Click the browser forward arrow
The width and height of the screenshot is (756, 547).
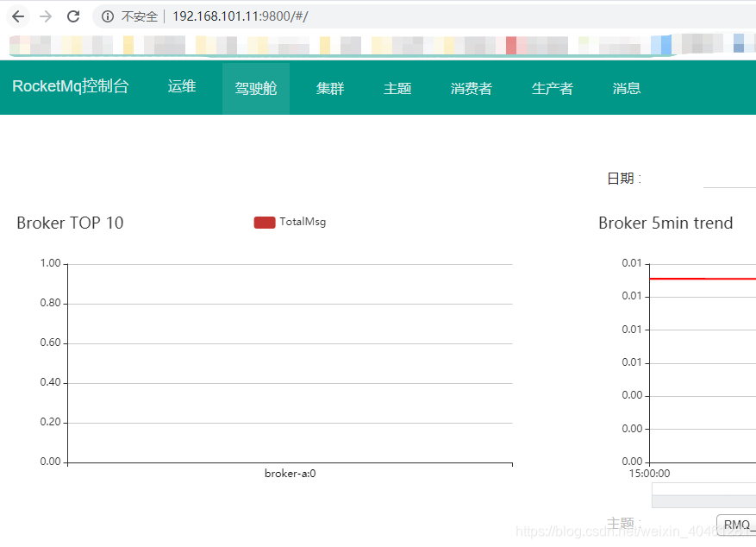click(45, 16)
